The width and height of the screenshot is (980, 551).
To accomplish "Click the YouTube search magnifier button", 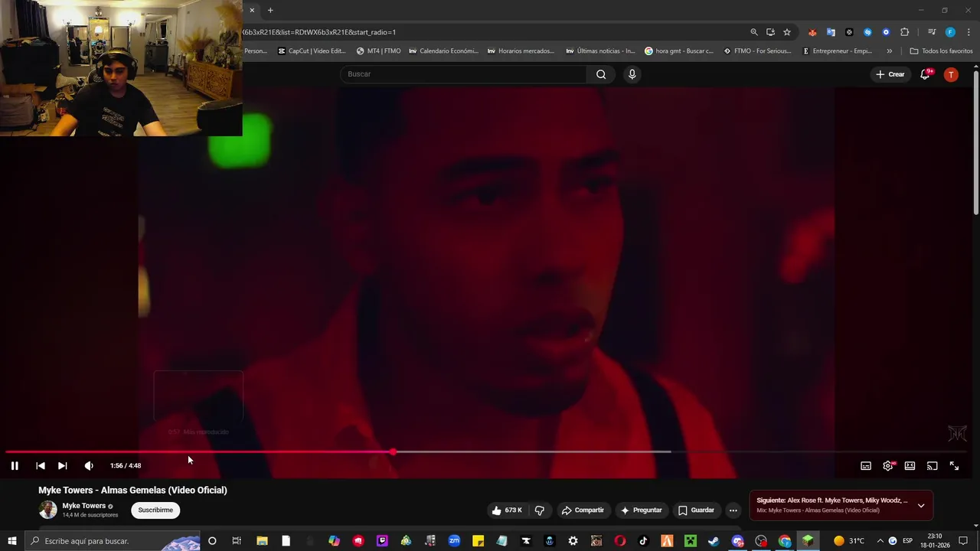I will point(601,74).
